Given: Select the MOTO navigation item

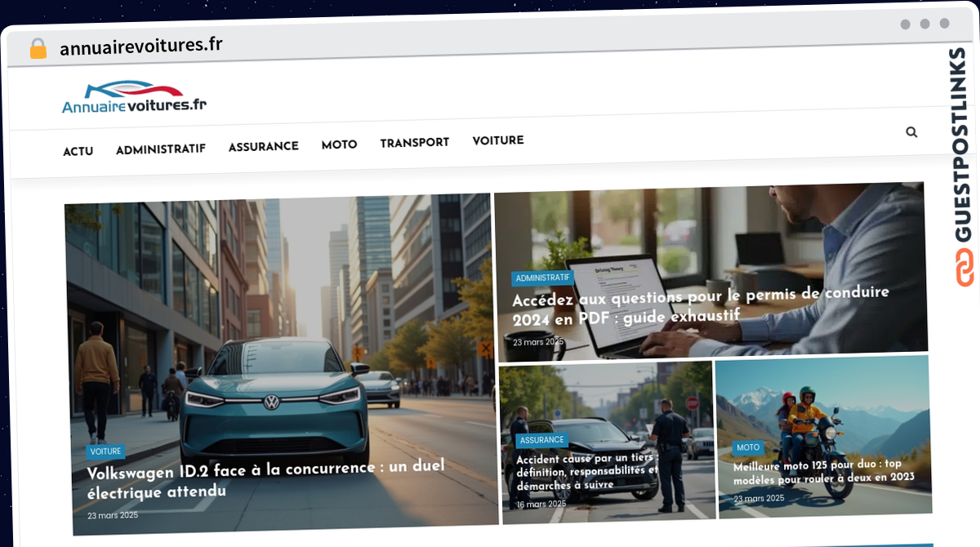Looking at the screenshot, I should (339, 145).
